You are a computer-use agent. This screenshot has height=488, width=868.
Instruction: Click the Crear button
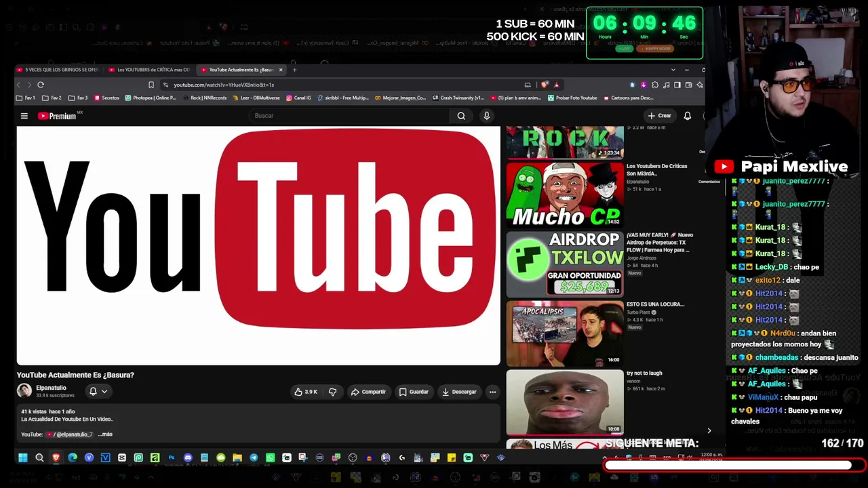click(659, 116)
